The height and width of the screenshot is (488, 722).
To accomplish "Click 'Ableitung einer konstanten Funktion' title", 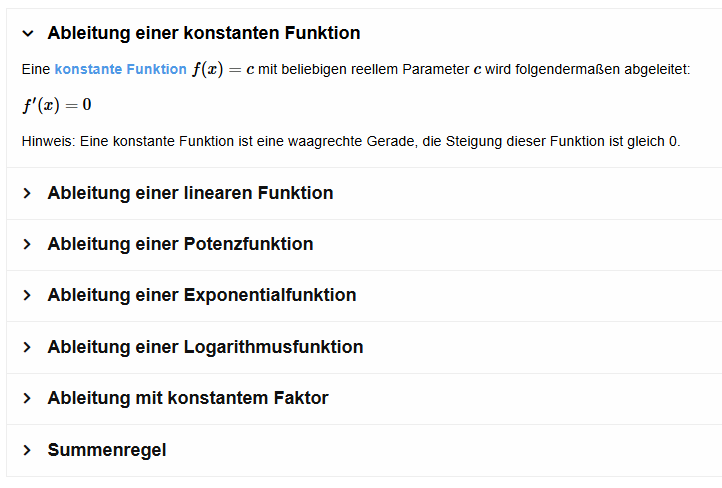I will tap(204, 33).
